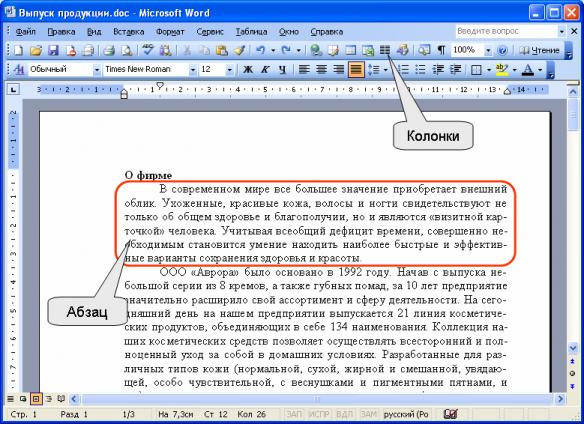Expand the Redo history arrow

tap(298, 50)
